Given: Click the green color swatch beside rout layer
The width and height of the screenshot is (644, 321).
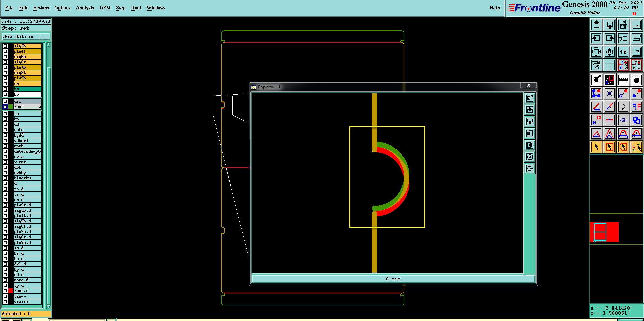Looking at the screenshot, I should tap(11, 107).
